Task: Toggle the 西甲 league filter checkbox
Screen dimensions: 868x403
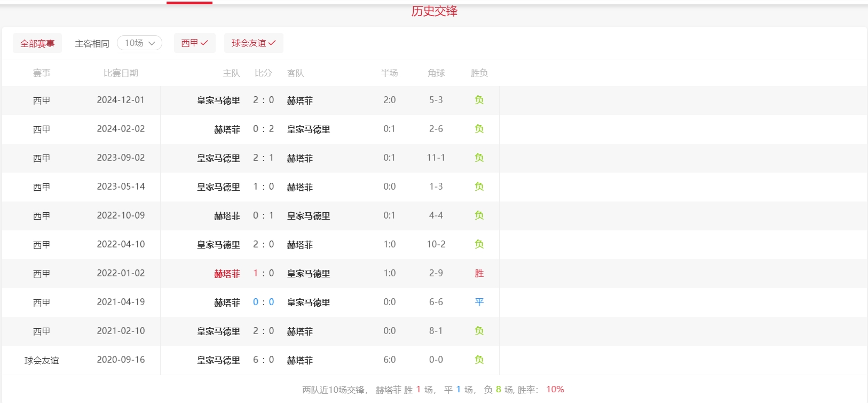Action: click(194, 43)
